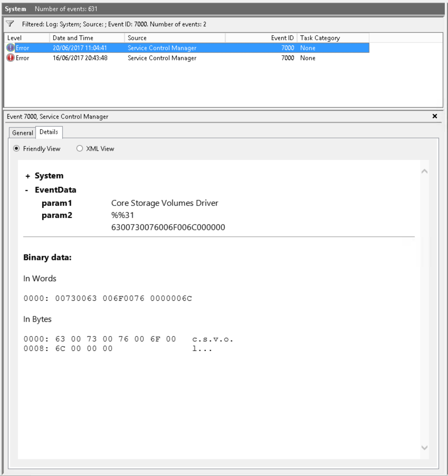The height and width of the screenshot is (476, 448).
Task: Select the XML View radio button
Action: (79, 148)
